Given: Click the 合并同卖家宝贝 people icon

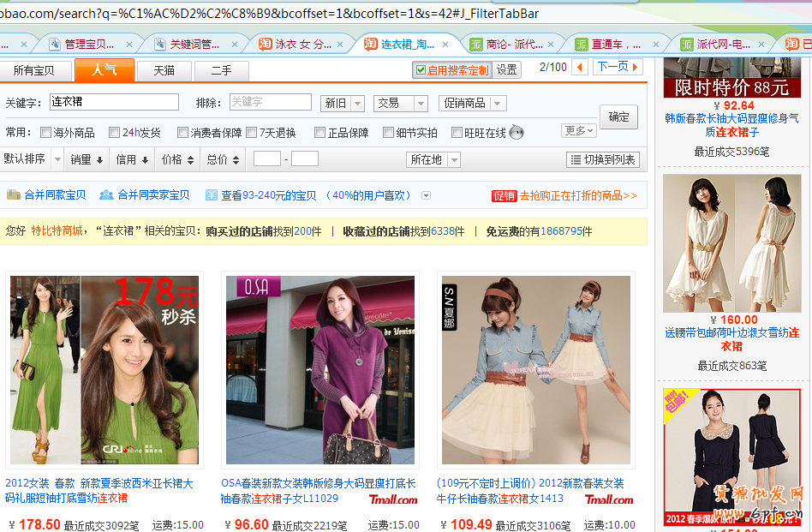Looking at the screenshot, I should pyautogui.click(x=106, y=194).
